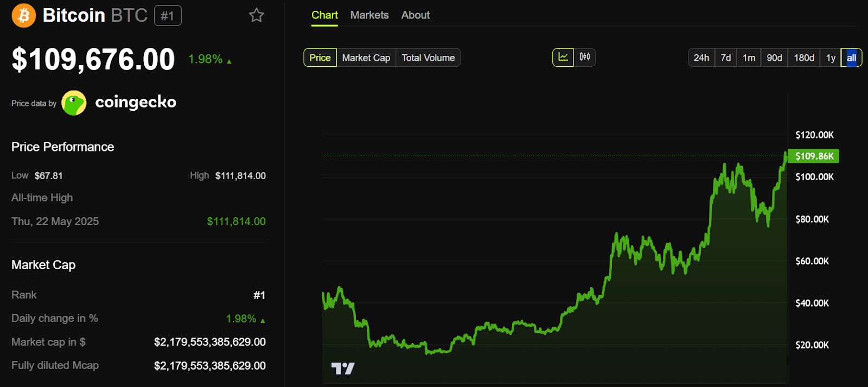
Task: Switch to the About tab
Action: [416, 15]
